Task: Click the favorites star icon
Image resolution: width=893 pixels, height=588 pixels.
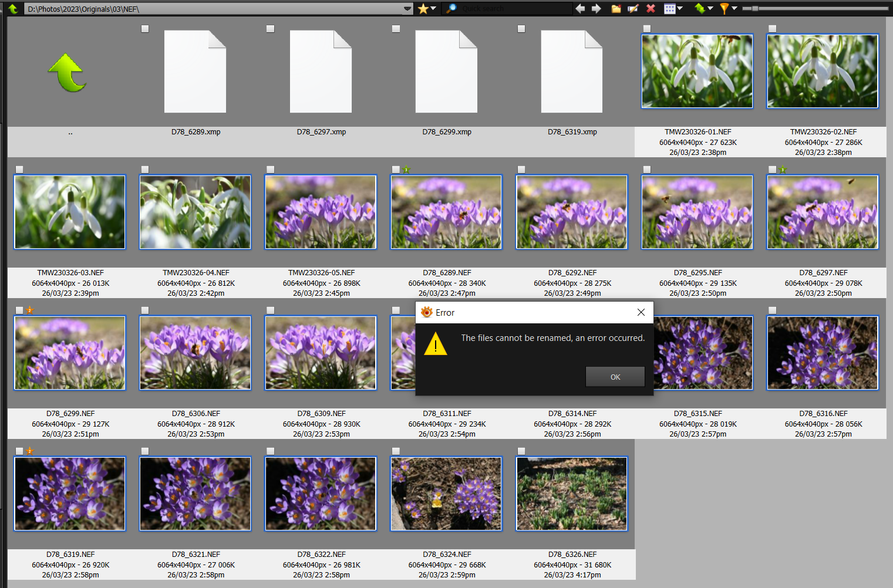Action: tap(423, 9)
